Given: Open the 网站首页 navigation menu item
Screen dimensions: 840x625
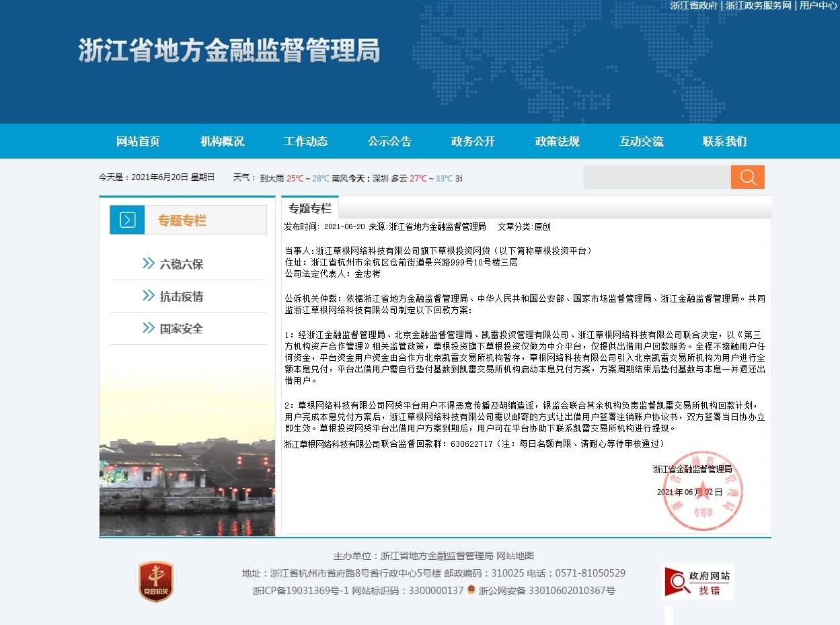Looking at the screenshot, I should (x=138, y=141).
